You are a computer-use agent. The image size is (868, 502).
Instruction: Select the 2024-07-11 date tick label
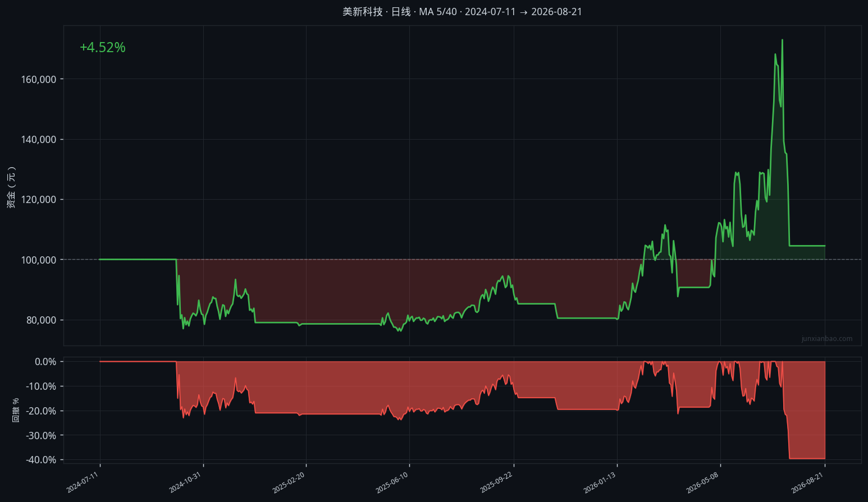point(83,482)
